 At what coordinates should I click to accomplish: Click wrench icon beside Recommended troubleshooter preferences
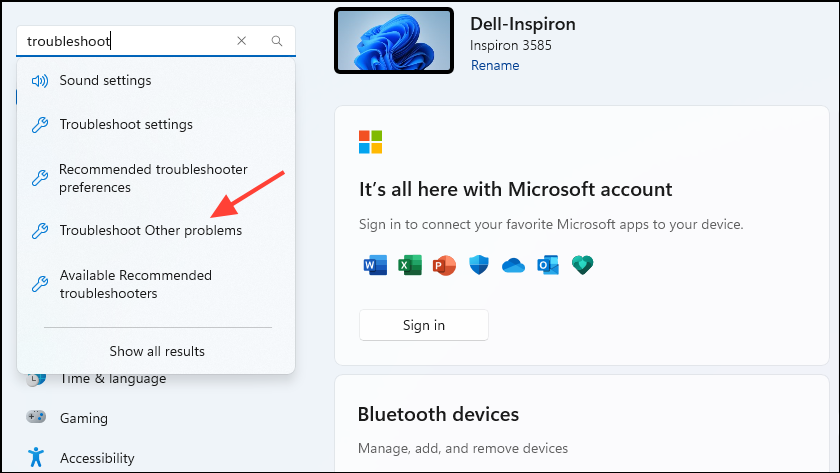40,178
